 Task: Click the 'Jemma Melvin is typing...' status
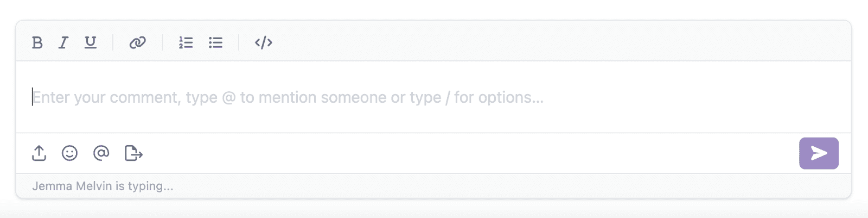[103, 186]
